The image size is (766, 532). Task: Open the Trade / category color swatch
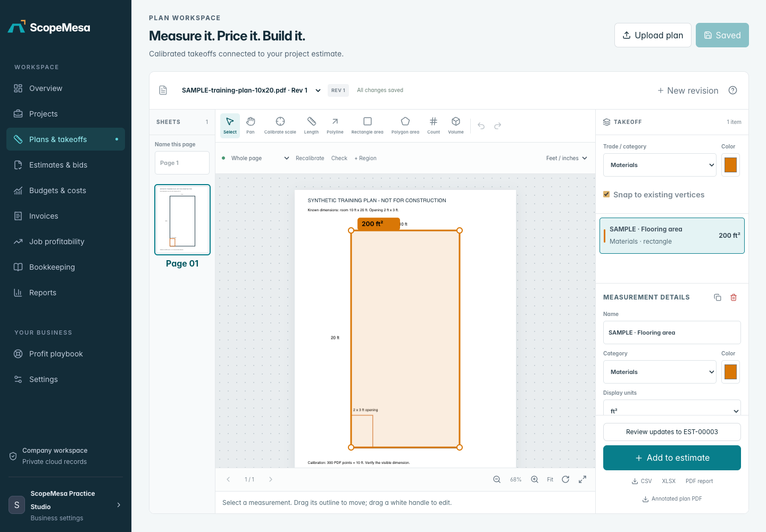coord(730,165)
